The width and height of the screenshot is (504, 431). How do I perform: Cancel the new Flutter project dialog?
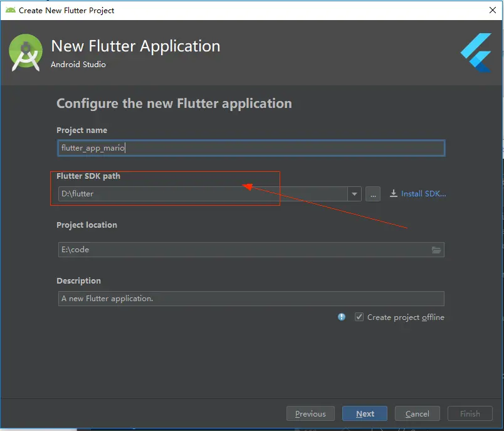point(417,413)
